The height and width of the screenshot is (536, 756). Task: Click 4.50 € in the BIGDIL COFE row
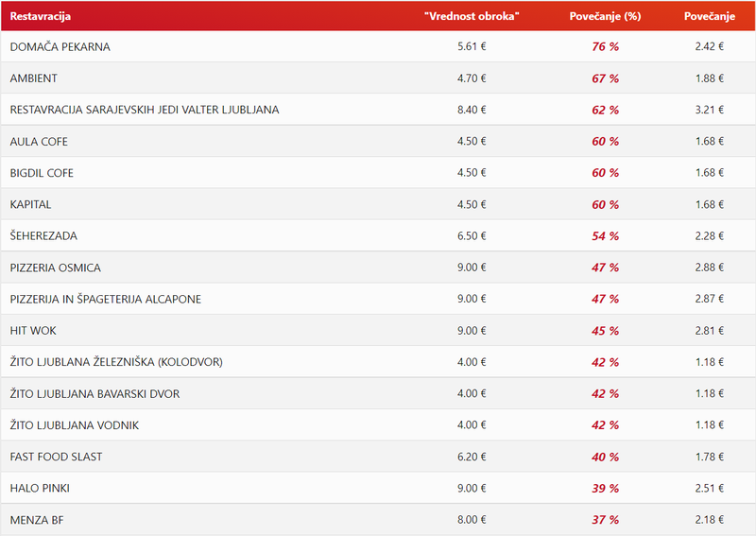tap(472, 173)
